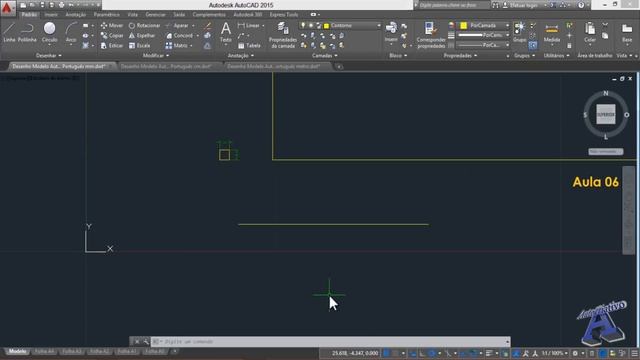Select the Linha (line) drawing tool
The image size is (640, 360).
(x=9, y=32)
